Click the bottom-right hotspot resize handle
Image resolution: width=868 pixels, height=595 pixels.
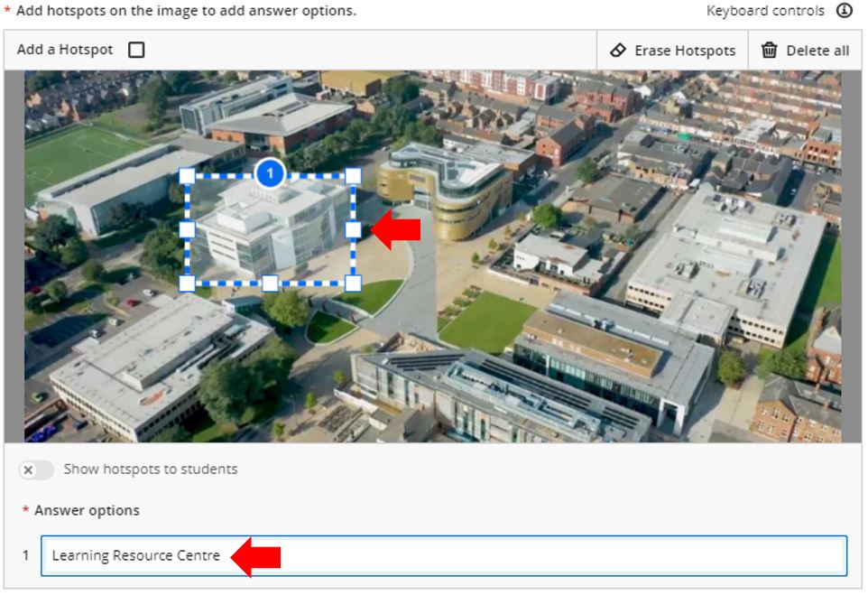point(353,284)
